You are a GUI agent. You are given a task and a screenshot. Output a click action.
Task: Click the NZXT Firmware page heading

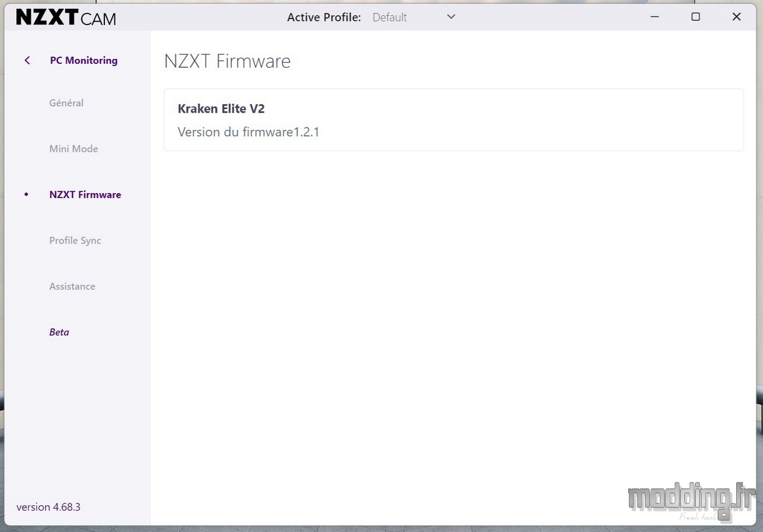tap(227, 61)
